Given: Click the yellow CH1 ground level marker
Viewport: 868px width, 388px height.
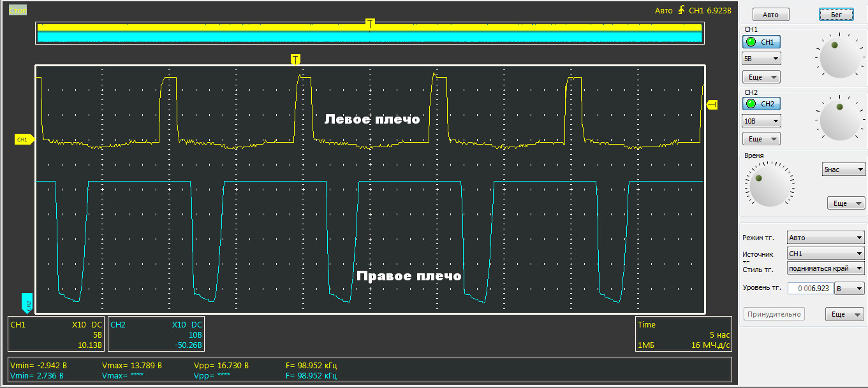Looking at the screenshot, I should (x=23, y=139).
